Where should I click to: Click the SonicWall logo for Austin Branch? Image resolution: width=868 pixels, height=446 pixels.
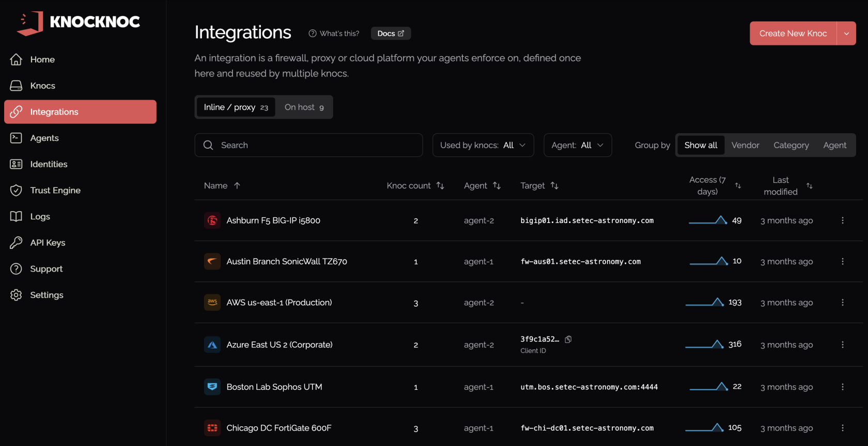tap(212, 262)
